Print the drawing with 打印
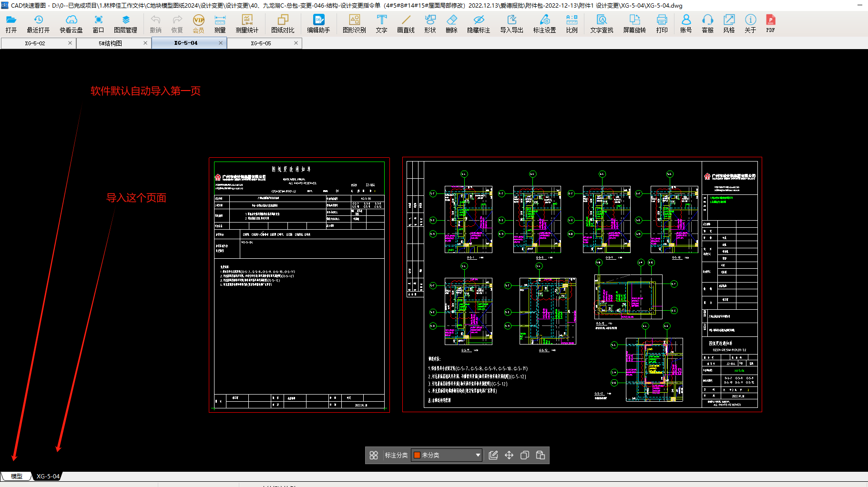Screen dimensions: 868x487 point(662,23)
